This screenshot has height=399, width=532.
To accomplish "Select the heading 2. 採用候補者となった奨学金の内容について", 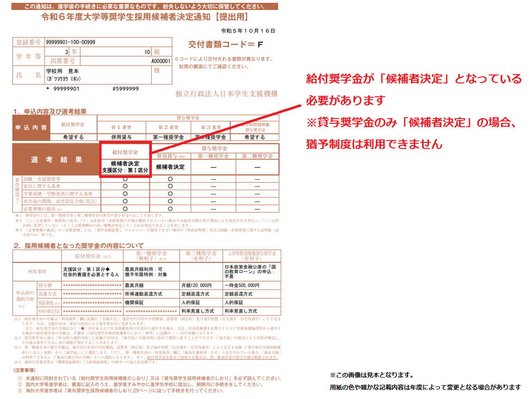I will [x=78, y=246].
